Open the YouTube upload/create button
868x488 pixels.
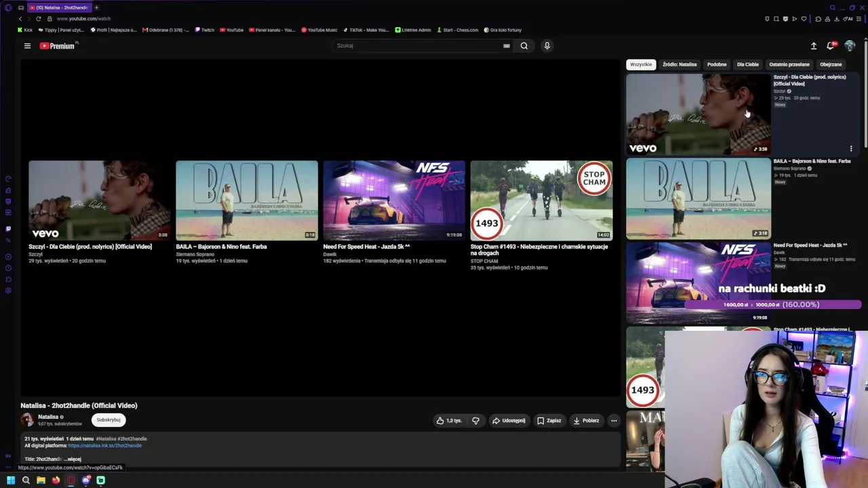[x=814, y=46]
